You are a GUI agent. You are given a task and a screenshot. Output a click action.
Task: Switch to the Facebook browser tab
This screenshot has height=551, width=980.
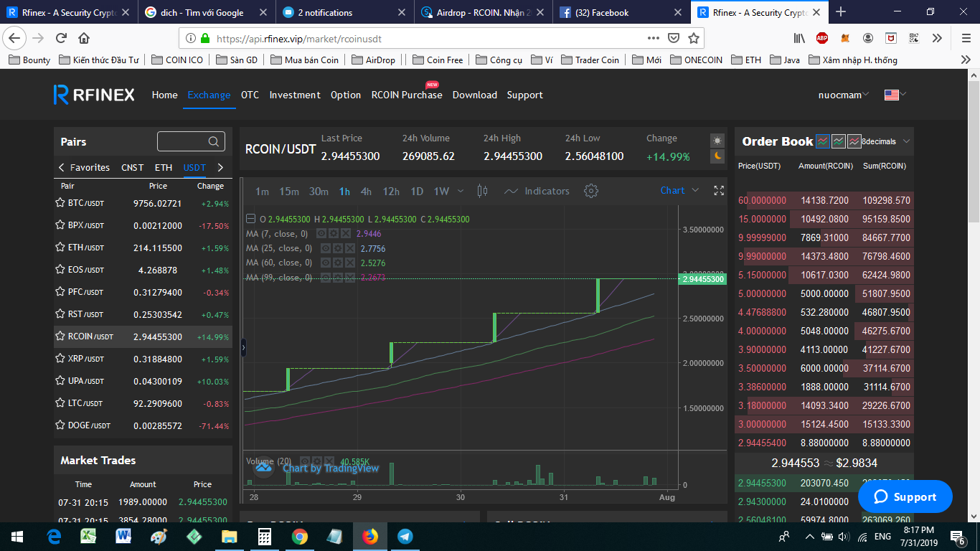tap(621, 12)
